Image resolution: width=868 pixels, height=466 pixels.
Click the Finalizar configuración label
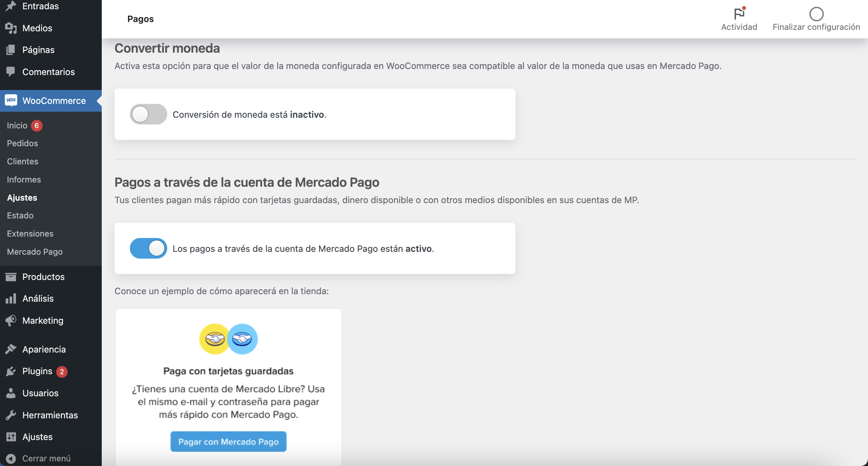coord(816,27)
